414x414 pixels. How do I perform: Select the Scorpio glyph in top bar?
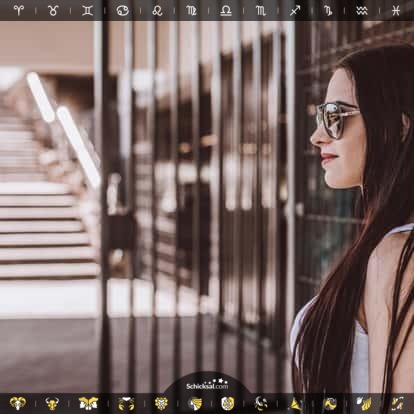pyautogui.click(x=261, y=10)
